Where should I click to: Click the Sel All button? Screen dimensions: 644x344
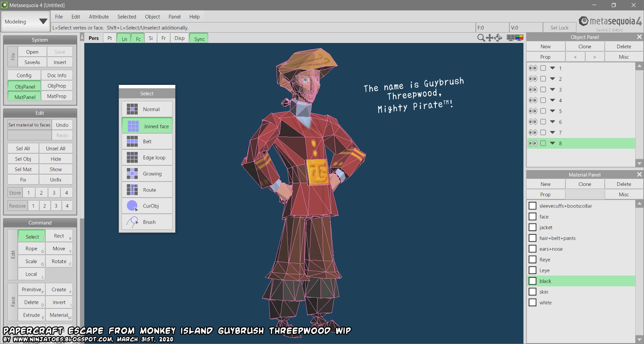click(x=23, y=148)
